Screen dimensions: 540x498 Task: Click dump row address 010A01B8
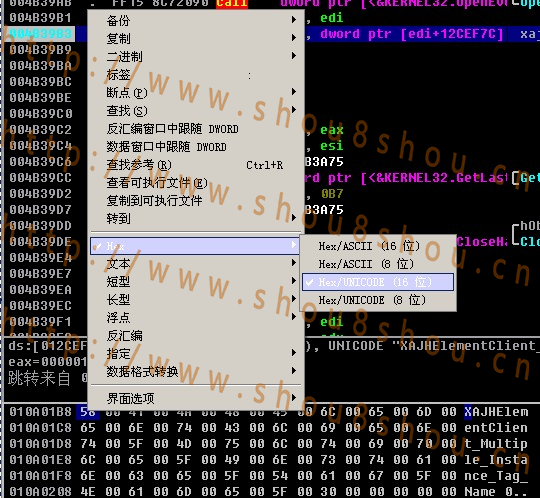point(40,412)
